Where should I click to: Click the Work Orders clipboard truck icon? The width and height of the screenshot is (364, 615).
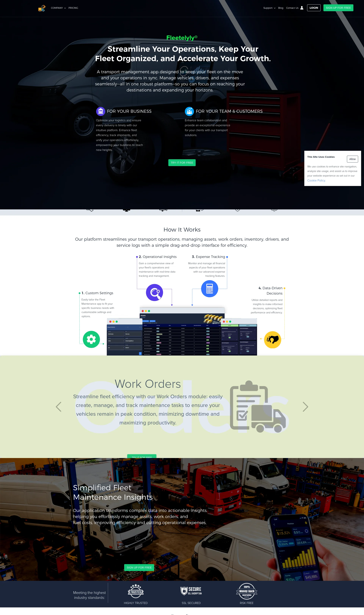pos(258,407)
